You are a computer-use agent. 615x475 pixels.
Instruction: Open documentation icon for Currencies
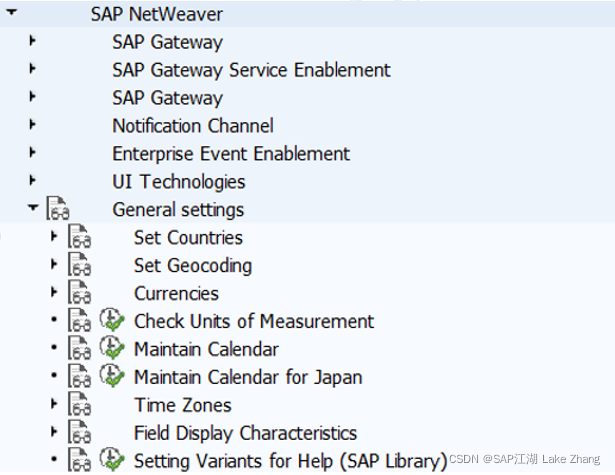point(79,292)
